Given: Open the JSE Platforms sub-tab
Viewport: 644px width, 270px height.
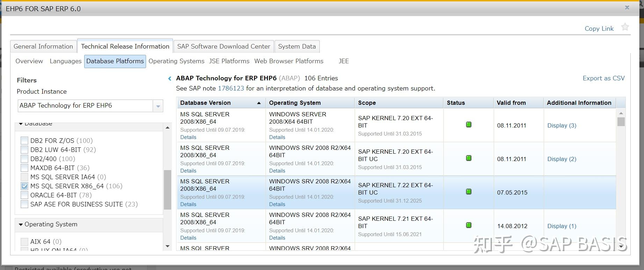Looking at the screenshot, I should (x=229, y=61).
